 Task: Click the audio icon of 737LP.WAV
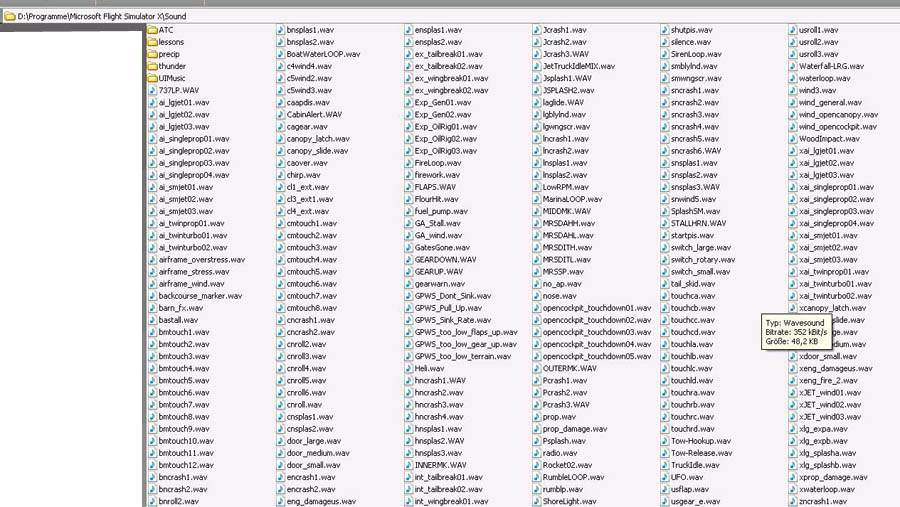click(x=152, y=90)
